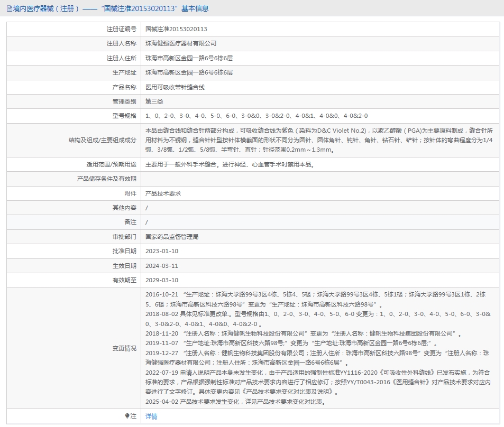Image resolution: width=504 pixels, height=427 pixels.
Task: Select expiry date 2029-03-10
Action: (x=162, y=280)
